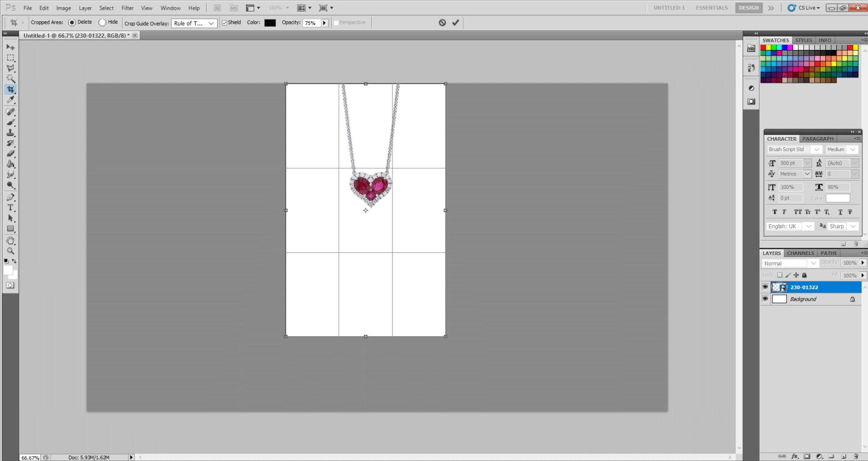Screen dimensions: 868x461
Task: Enable the Shield checkbox
Action: (x=224, y=23)
